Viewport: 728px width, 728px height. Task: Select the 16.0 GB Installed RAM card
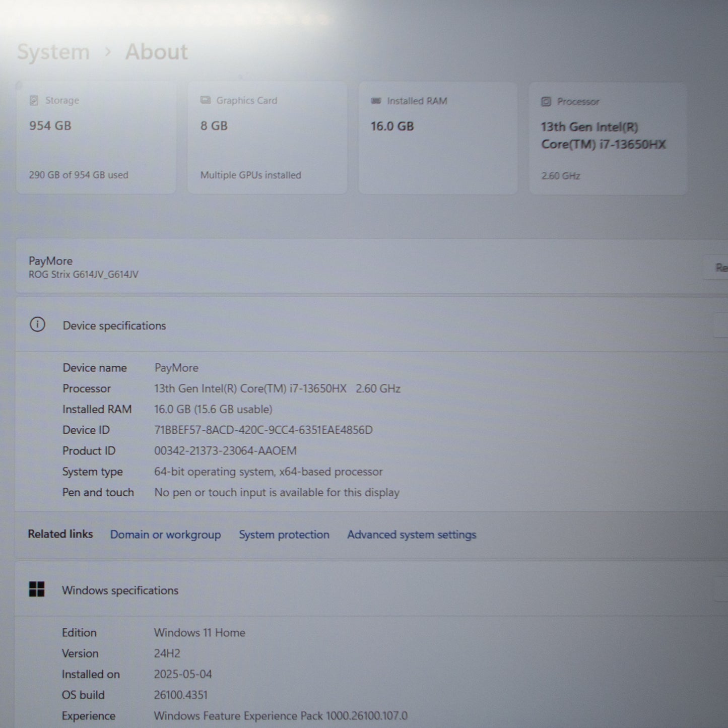(437, 138)
